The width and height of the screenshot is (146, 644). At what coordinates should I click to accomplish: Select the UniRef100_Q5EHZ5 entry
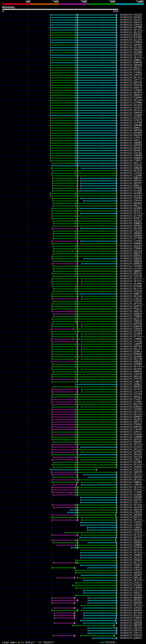(x=131, y=625)
